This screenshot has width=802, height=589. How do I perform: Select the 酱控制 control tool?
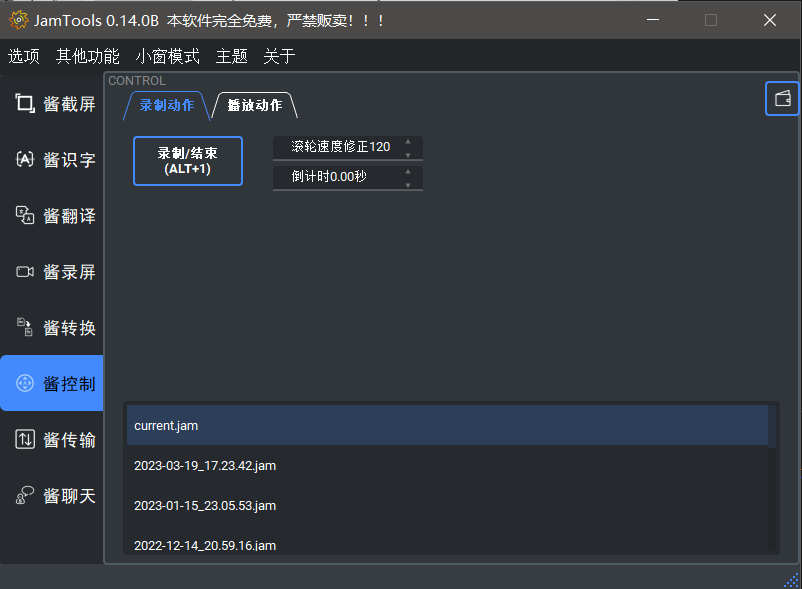pos(52,383)
